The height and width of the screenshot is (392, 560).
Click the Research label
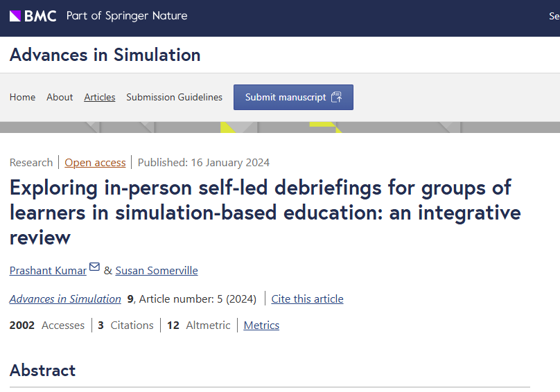pyautogui.click(x=31, y=163)
